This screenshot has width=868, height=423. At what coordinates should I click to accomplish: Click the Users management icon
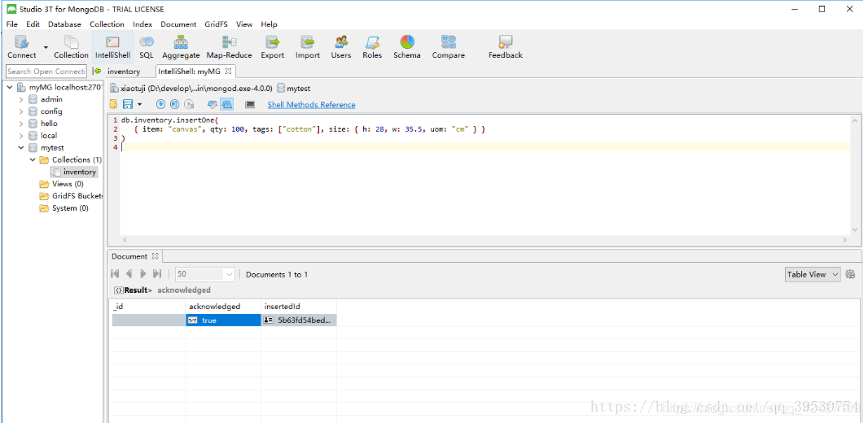[341, 46]
